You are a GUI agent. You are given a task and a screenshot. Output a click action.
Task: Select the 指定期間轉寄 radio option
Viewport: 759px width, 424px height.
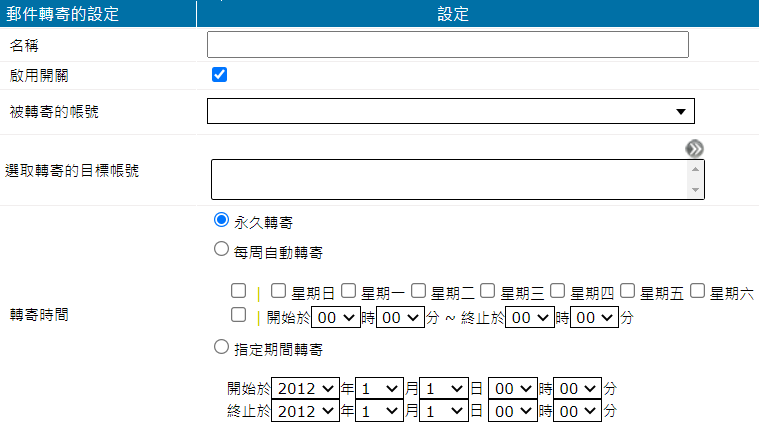click(x=222, y=348)
